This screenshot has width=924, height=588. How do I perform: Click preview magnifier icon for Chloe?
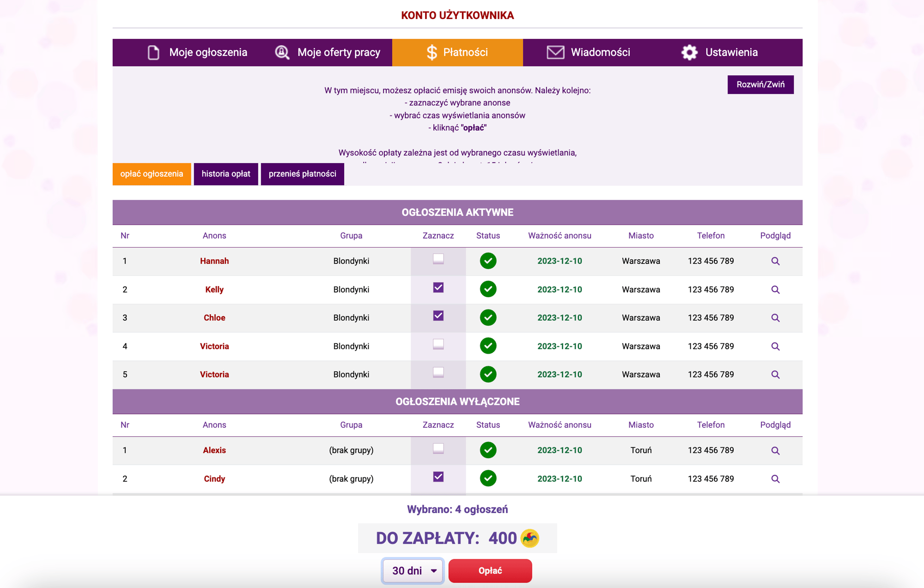pos(775,318)
